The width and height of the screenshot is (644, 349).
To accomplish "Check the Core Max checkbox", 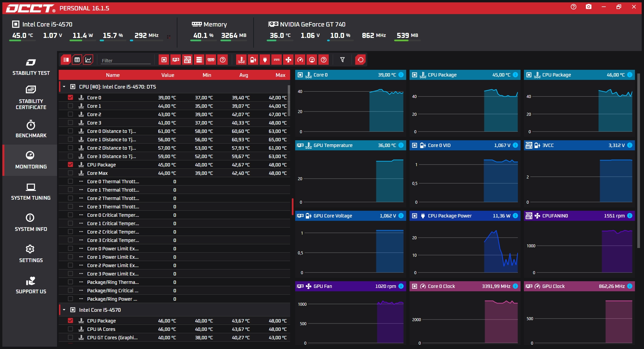I will [x=70, y=173].
